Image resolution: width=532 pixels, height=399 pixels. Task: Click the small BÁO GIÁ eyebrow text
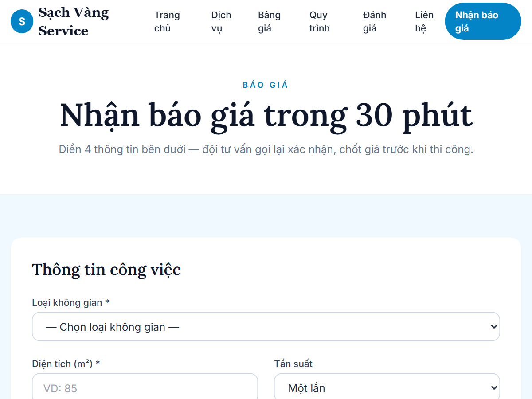pos(266,85)
